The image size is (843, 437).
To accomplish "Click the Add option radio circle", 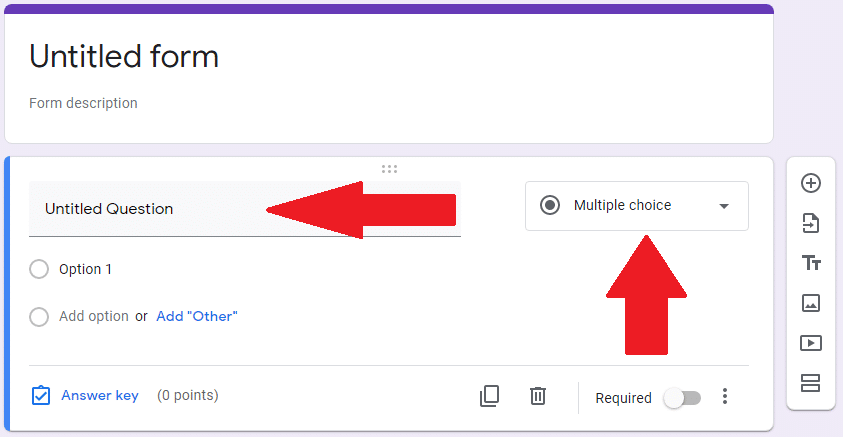I will (x=39, y=317).
